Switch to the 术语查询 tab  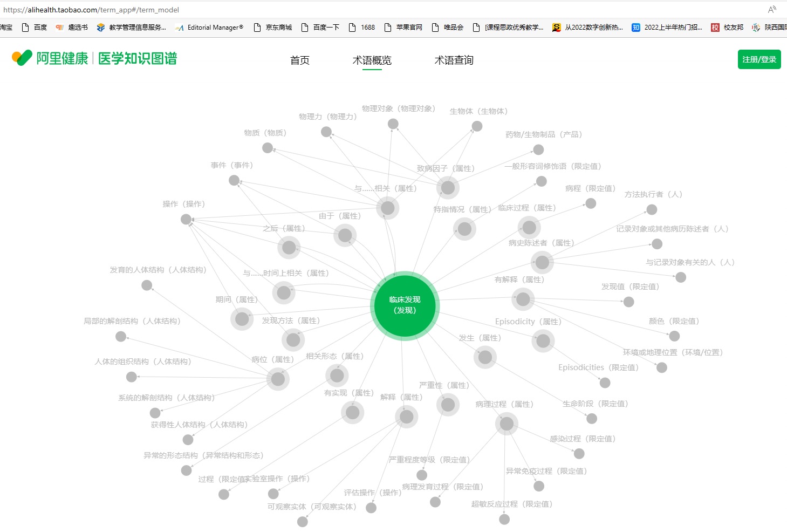pos(454,60)
